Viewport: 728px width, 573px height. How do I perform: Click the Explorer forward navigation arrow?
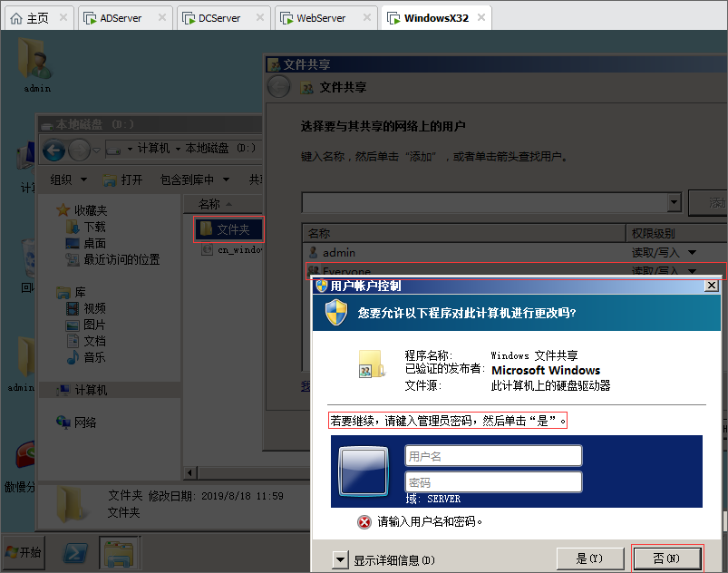pyautogui.click(x=80, y=150)
